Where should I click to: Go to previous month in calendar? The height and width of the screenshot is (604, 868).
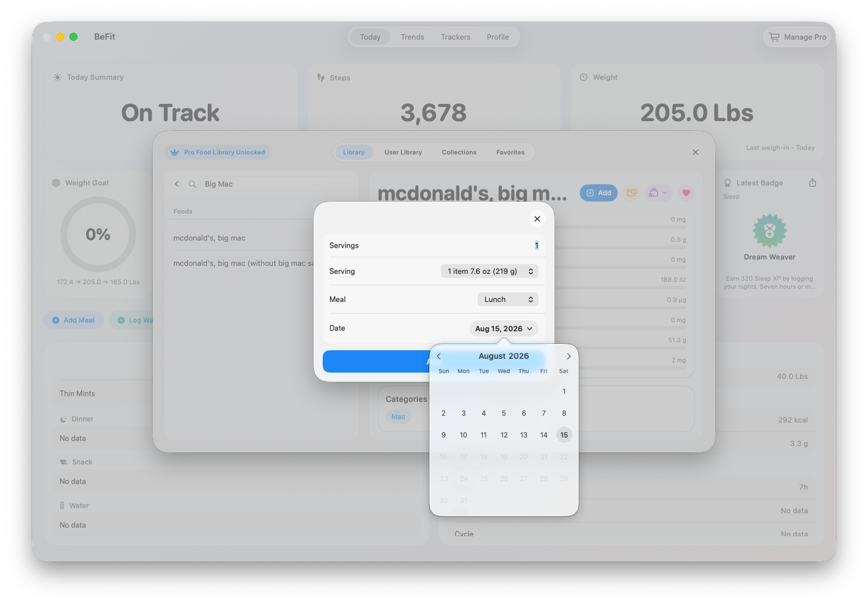(439, 357)
